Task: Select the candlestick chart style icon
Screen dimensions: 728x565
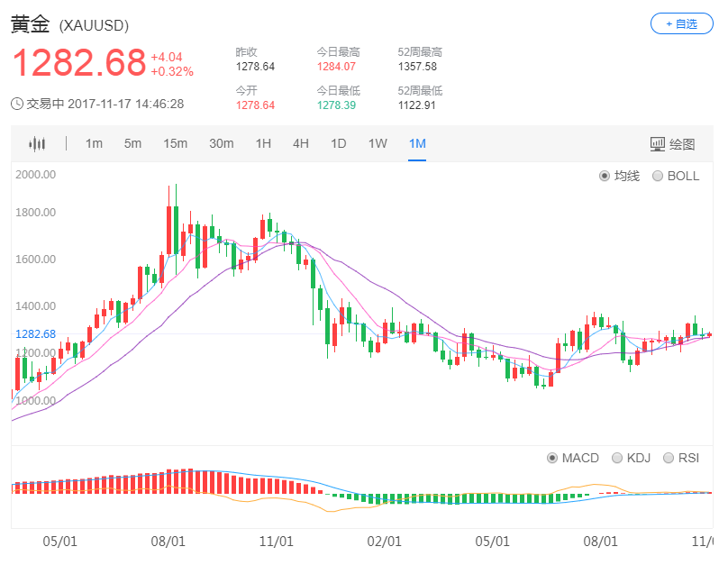Action: [x=36, y=143]
